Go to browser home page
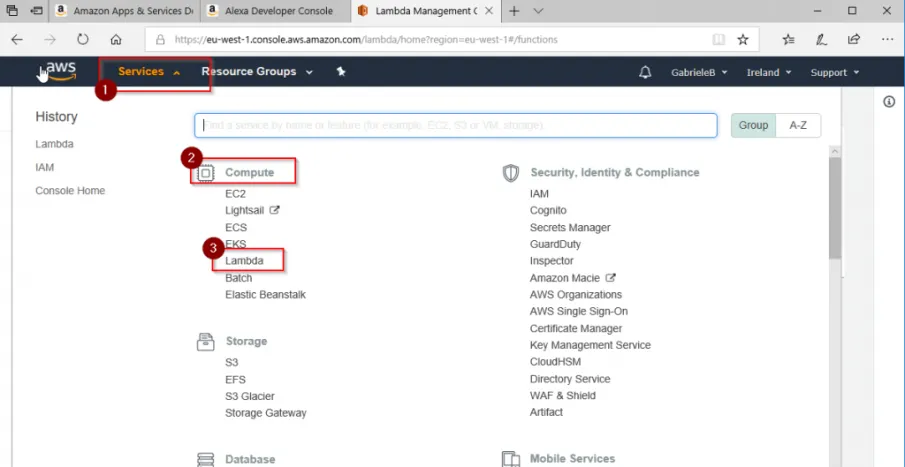905x467 pixels. tap(116, 39)
